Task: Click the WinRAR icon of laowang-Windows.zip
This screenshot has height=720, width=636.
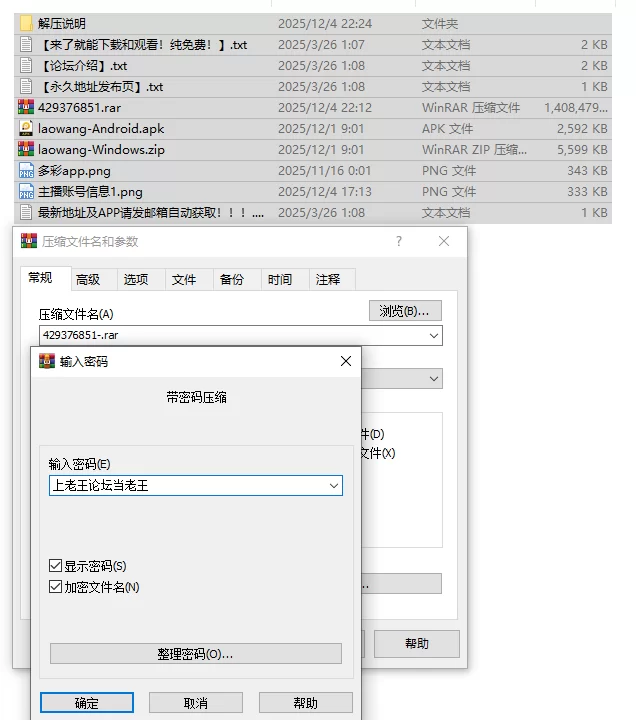Action: [26, 150]
